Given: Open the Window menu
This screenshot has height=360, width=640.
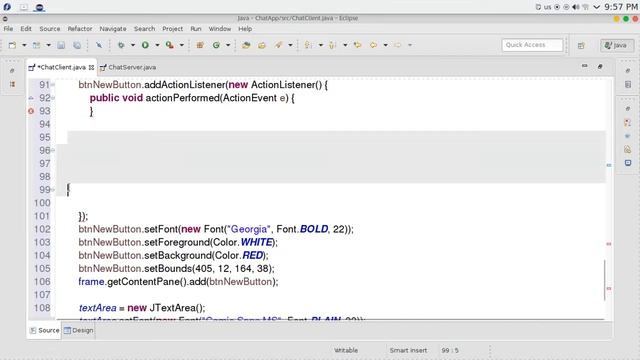Looking at the screenshot, I should click(x=220, y=29).
